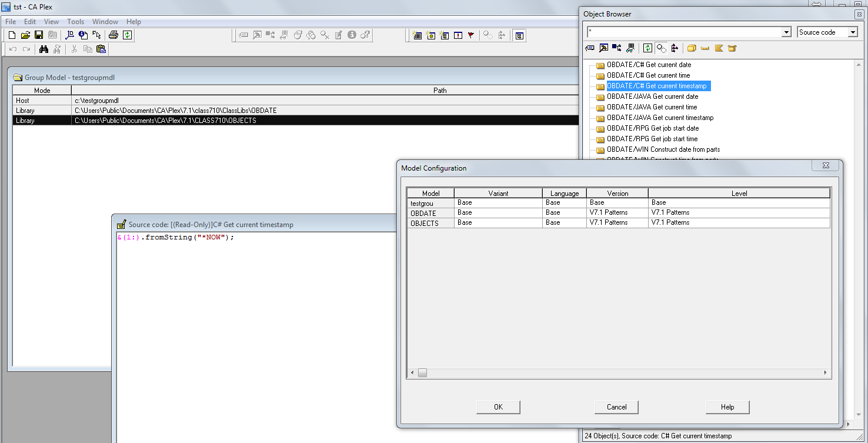Click the Print icon in main toolbar
Screen dimensions: 868x443
pyautogui.click(x=113, y=35)
